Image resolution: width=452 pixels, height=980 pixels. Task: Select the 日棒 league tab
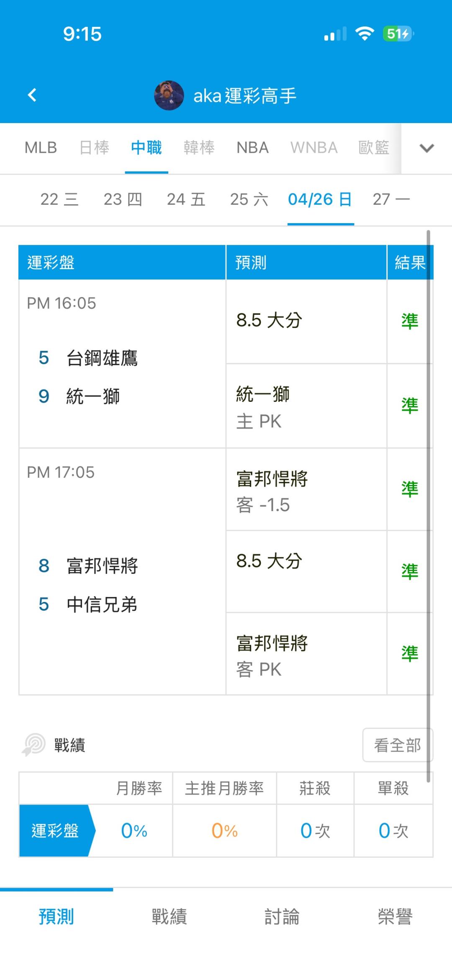pos(94,148)
